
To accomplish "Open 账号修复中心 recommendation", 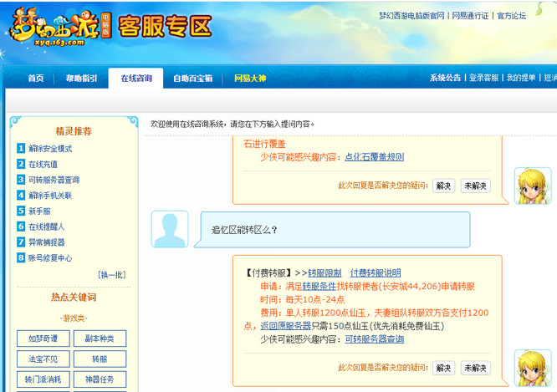I will pyautogui.click(x=50, y=257).
